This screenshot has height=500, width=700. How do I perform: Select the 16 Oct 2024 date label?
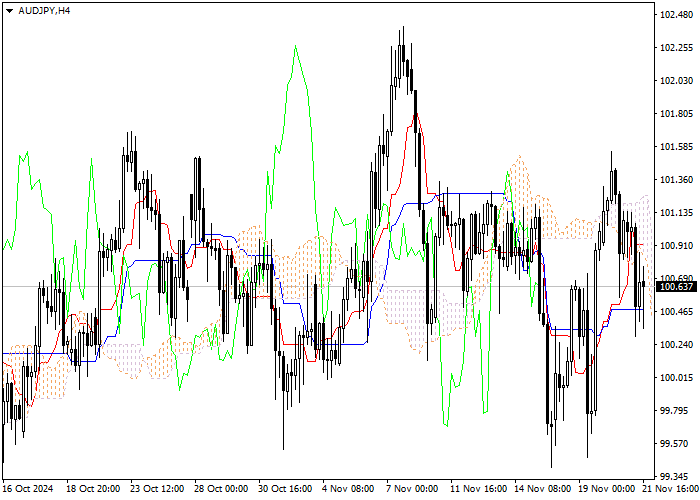tap(28, 489)
